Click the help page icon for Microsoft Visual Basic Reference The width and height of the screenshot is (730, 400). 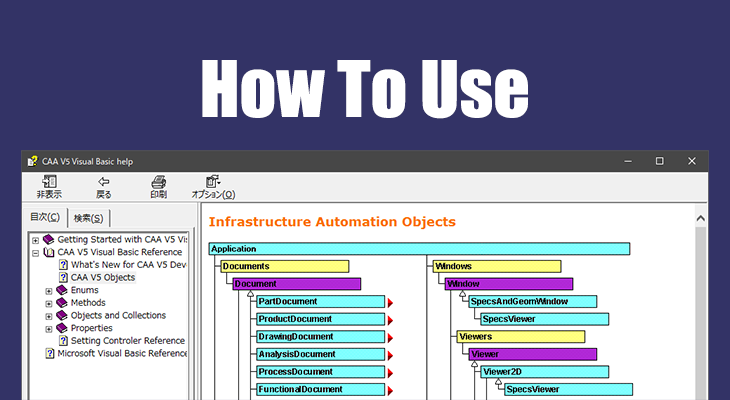tap(50, 353)
